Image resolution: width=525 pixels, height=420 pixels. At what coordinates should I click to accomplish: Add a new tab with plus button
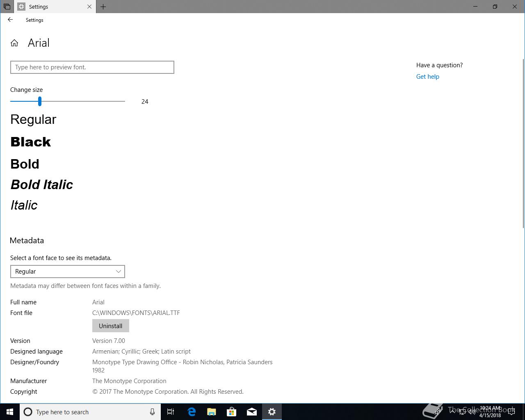[x=103, y=7]
